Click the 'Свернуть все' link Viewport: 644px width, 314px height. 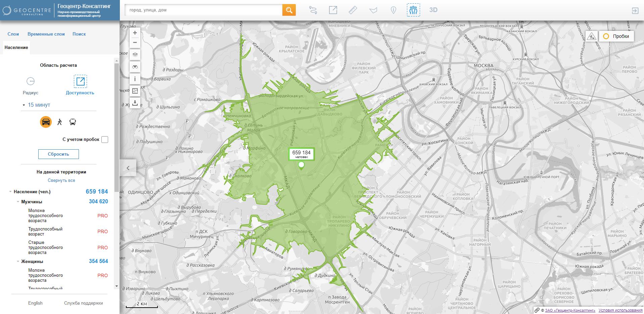(x=61, y=180)
